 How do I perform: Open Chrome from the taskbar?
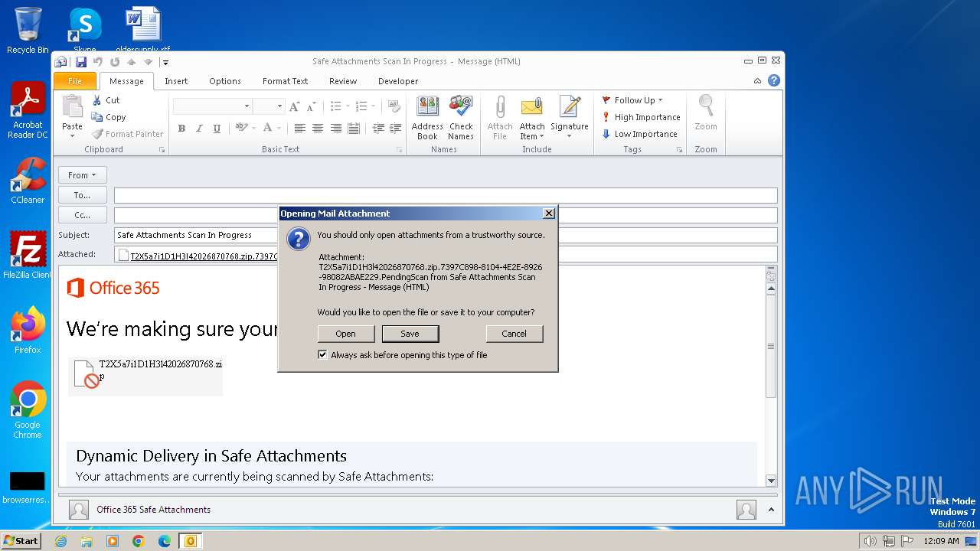(139, 541)
